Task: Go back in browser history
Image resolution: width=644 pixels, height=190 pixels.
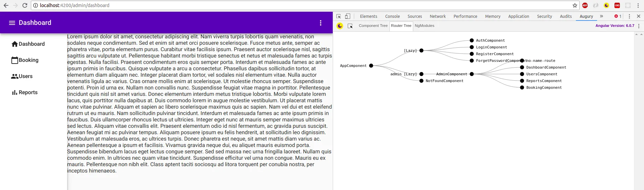Action: [x=6, y=5]
